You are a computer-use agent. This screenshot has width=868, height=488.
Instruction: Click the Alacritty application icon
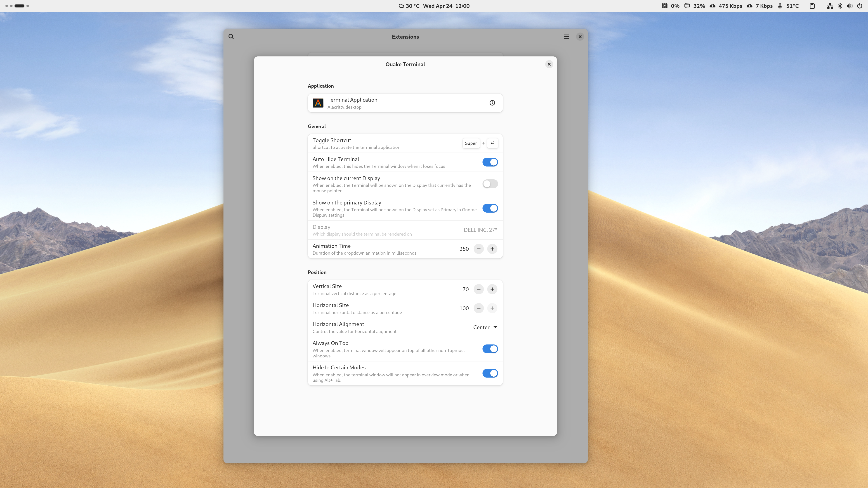click(x=318, y=103)
